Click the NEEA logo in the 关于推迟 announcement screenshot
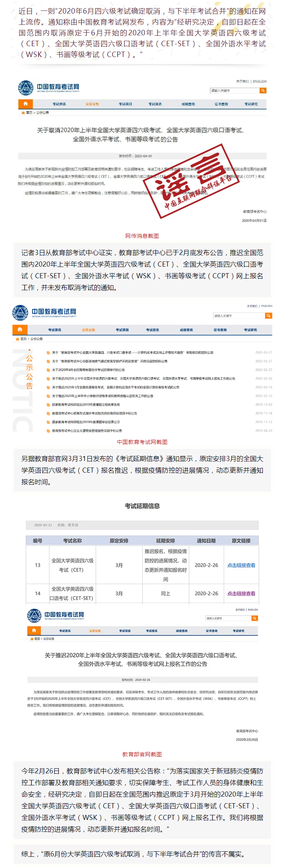The height and width of the screenshot is (868, 283). coord(34,616)
